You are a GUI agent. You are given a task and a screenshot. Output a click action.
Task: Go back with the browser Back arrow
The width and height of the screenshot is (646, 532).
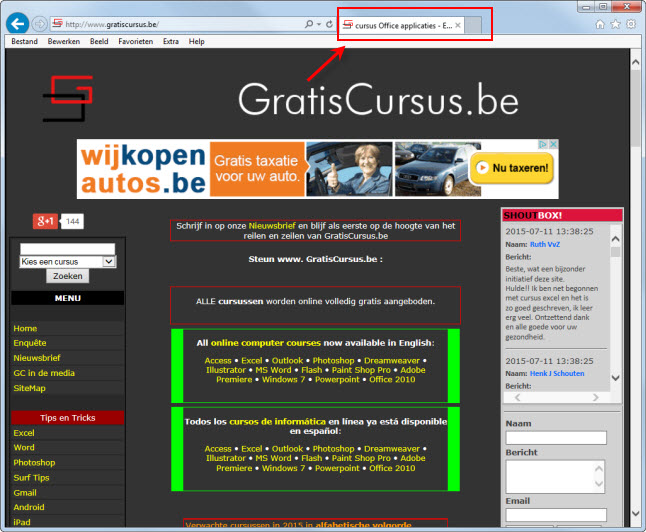(17, 24)
